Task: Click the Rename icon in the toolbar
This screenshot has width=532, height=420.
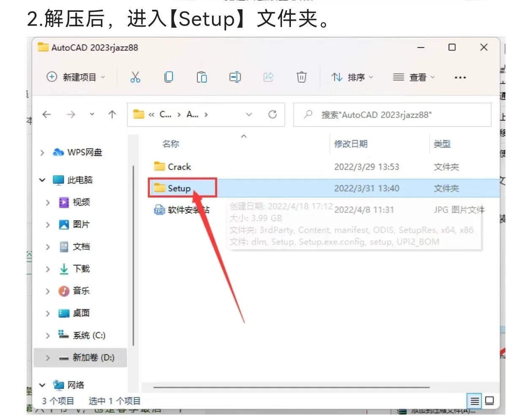Action: click(x=235, y=77)
